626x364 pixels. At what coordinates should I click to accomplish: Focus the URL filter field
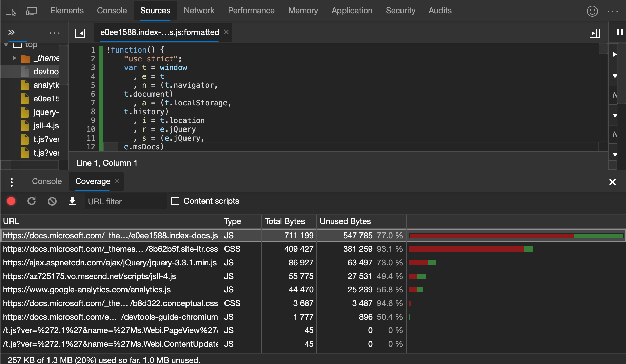coord(125,201)
